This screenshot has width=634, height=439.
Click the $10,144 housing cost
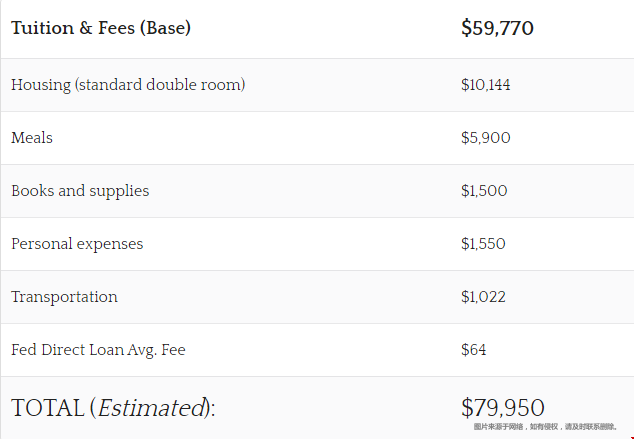486,85
